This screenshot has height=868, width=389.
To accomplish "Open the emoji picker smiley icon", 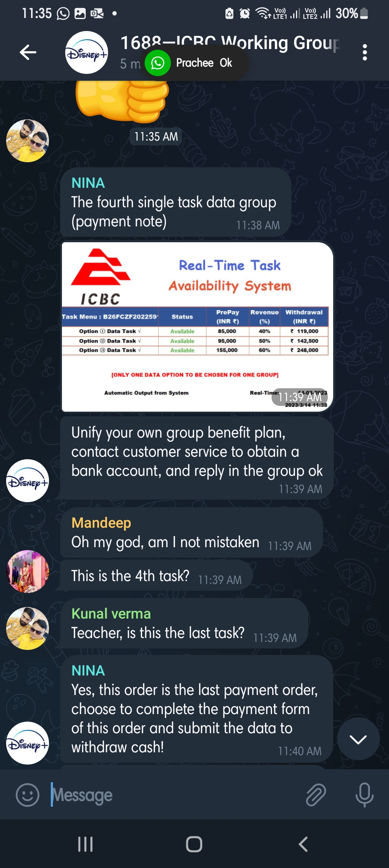I will click(x=28, y=795).
